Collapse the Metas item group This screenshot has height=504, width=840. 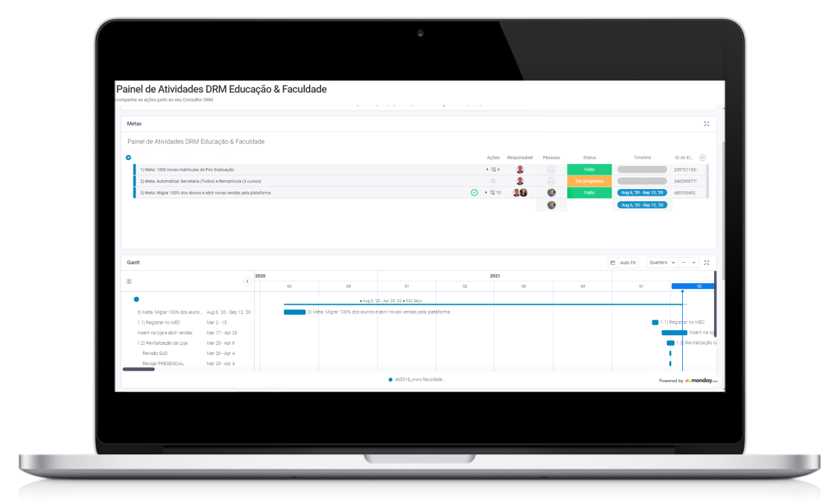[129, 157]
